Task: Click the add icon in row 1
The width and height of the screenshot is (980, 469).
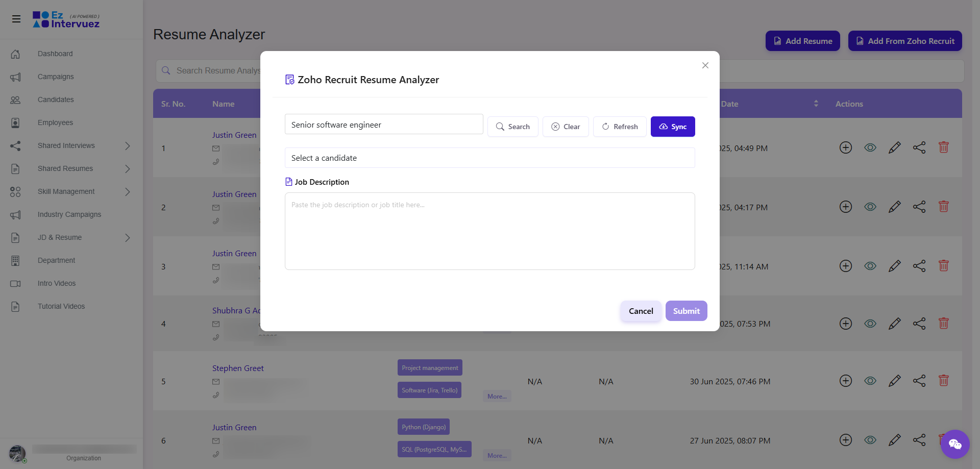Action: (846, 148)
